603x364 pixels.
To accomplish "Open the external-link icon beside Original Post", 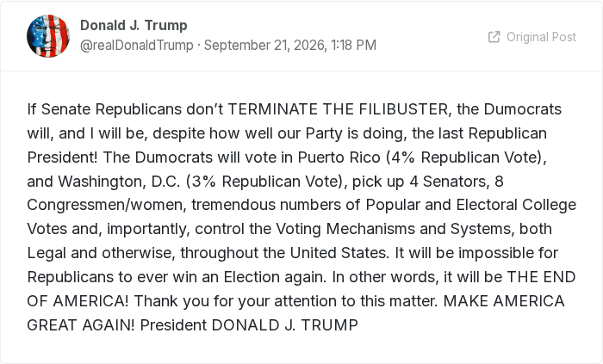I will (x=494, y=37).
